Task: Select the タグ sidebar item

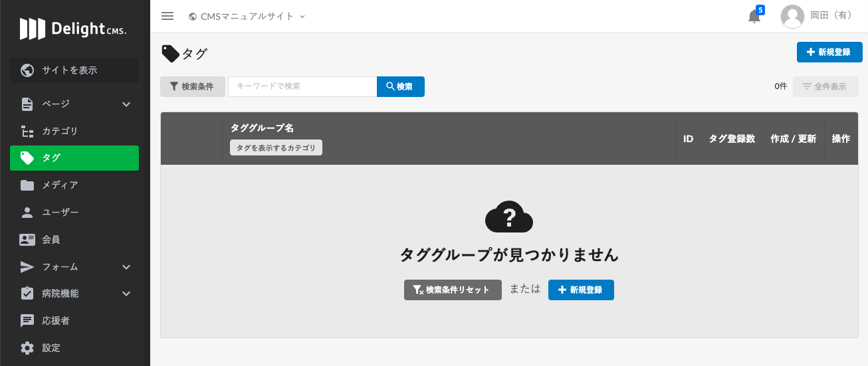Action: (74, 158)
